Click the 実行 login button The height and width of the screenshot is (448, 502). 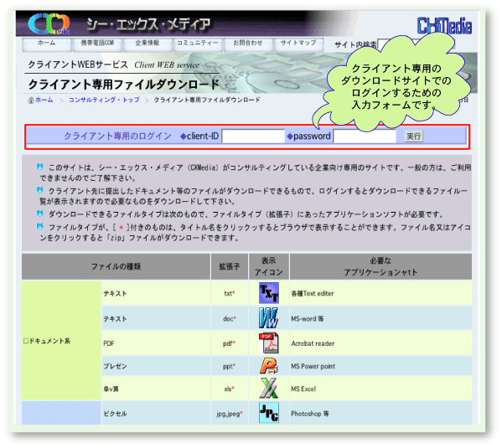[413, 136]
